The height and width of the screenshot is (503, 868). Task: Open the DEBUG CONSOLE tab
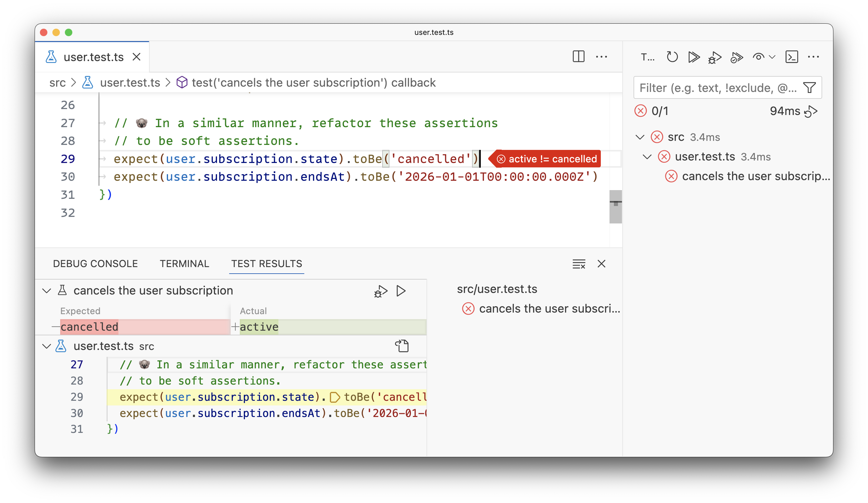click(x=95, y=264)
